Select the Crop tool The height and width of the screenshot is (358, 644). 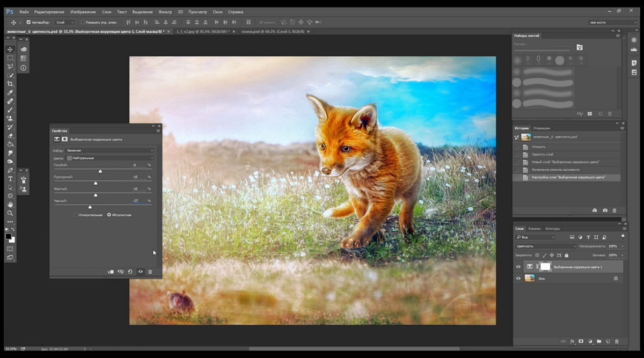[10, 84]
